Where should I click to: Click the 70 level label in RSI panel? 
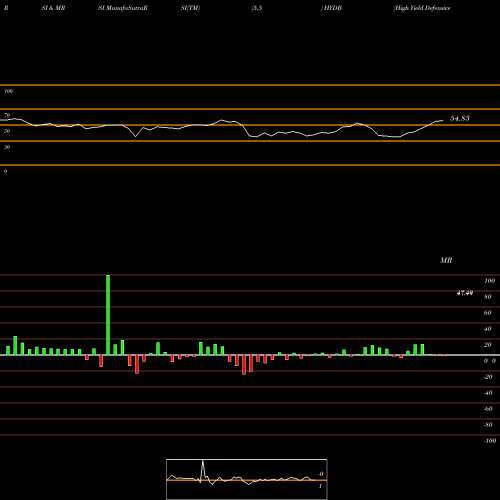click(x=7, y=115)
